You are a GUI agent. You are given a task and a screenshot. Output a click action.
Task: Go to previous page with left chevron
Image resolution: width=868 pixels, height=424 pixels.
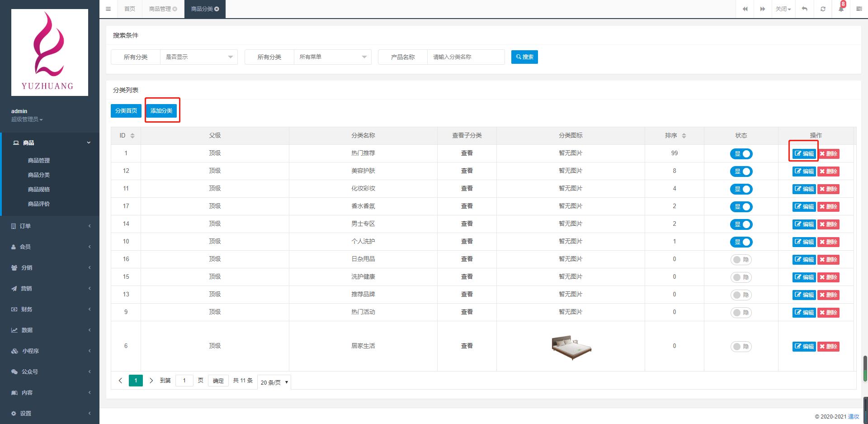click(120, 381)
